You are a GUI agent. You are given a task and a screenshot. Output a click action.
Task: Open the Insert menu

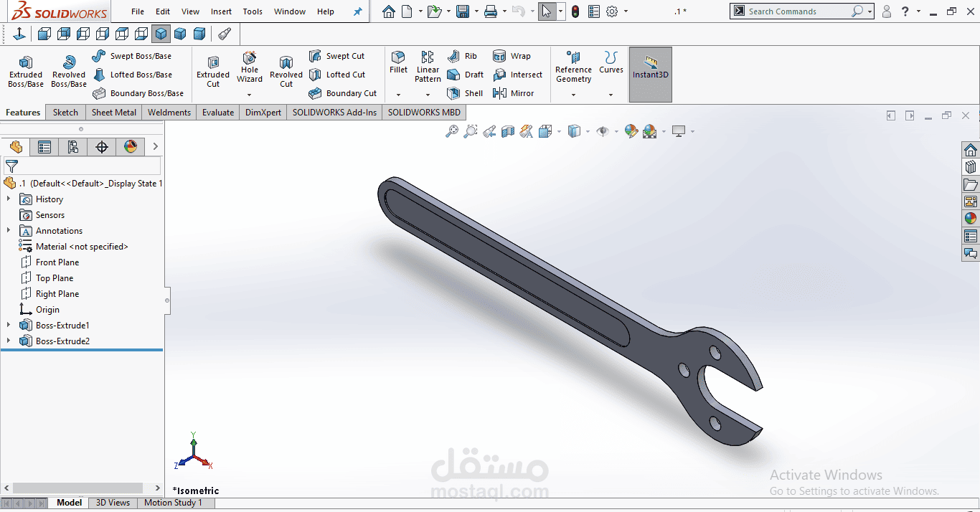(x=221, y=11)
